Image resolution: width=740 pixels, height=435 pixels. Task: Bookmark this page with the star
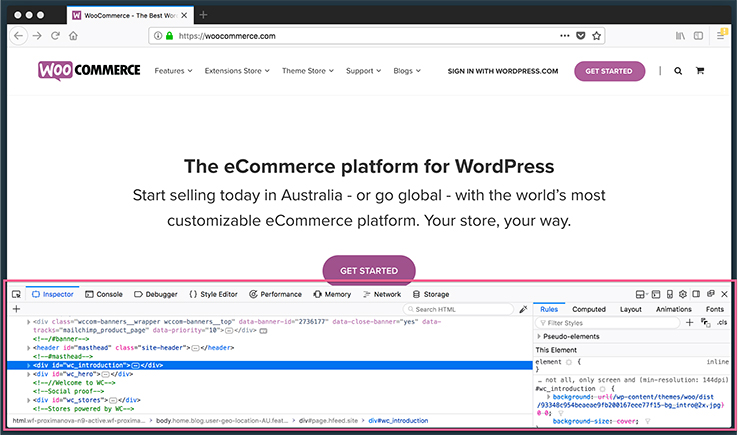[x=597, y=36]
